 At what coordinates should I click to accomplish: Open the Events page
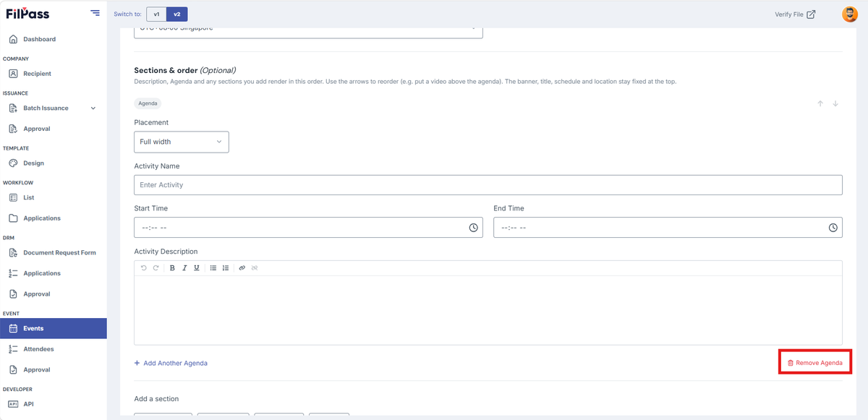[54, 328]
